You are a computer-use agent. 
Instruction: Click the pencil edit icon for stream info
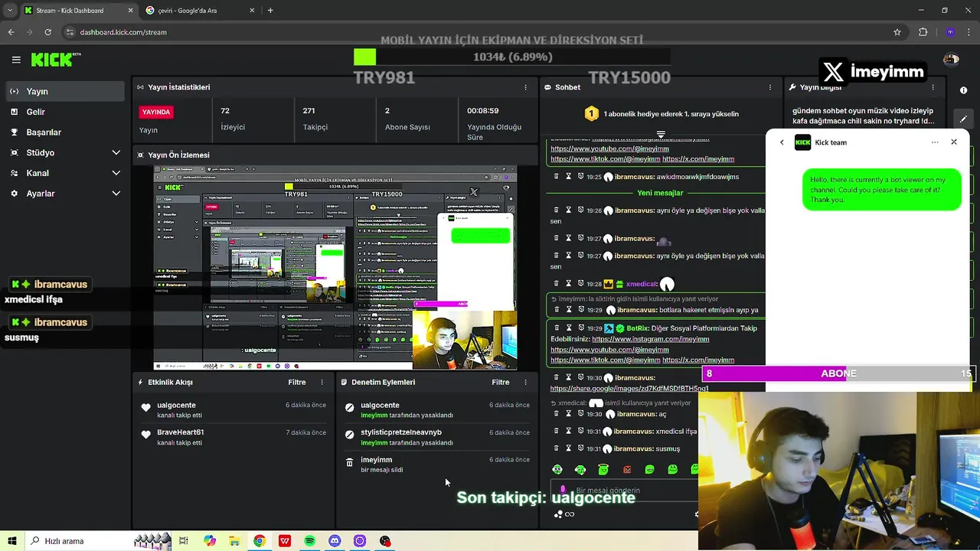coord(963,119)
